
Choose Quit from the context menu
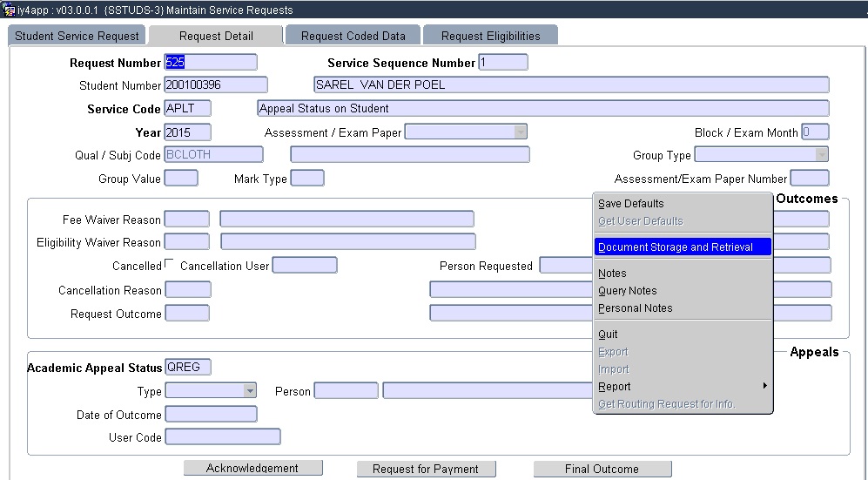pos(608,335)
